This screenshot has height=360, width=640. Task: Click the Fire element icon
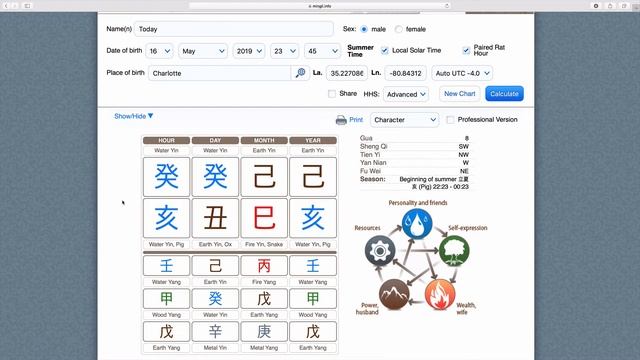coord(440,295)
